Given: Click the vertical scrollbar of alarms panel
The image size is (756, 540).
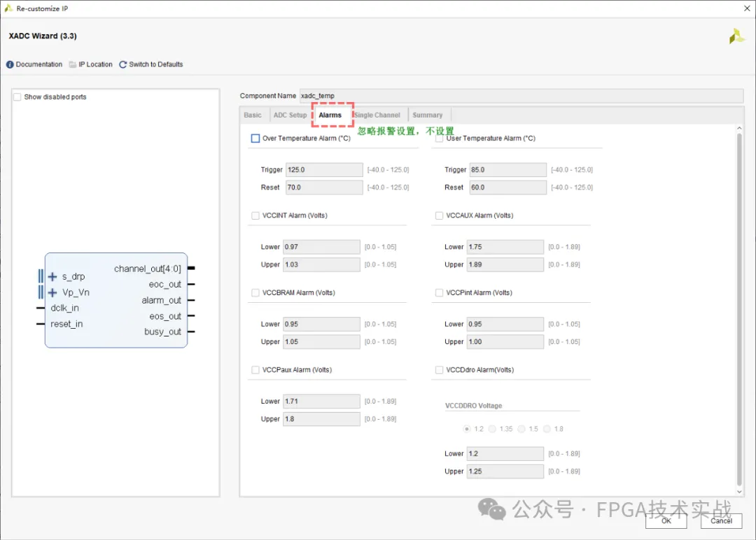Looking at the screenshot, I should (x=738, y=308).
